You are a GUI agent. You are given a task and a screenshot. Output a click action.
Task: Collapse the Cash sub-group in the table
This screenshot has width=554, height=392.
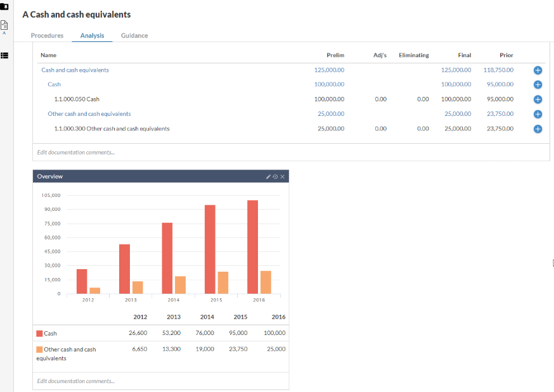point(54,84)
